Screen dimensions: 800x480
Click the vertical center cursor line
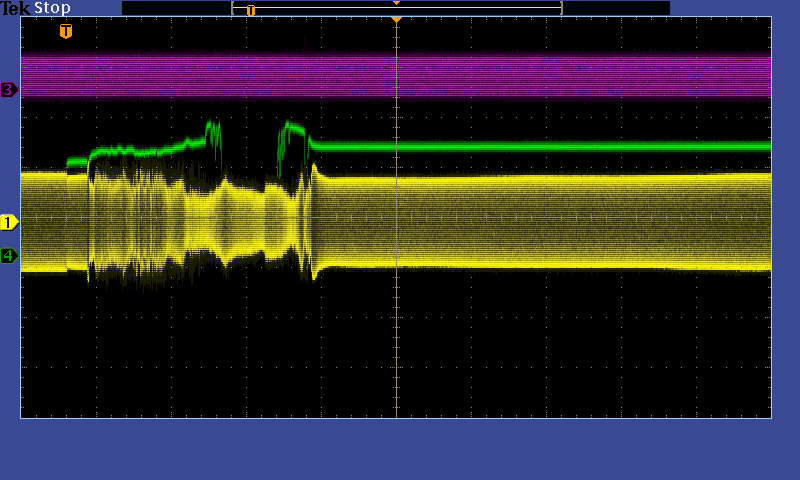pyautogui.click(x=397, y=330)
